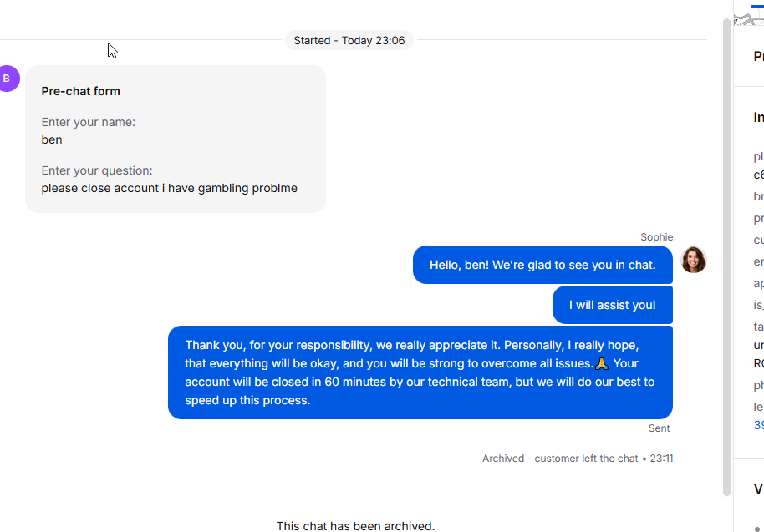
Task: Click the purple B customer avatar
Action: (x=8, y=79)
